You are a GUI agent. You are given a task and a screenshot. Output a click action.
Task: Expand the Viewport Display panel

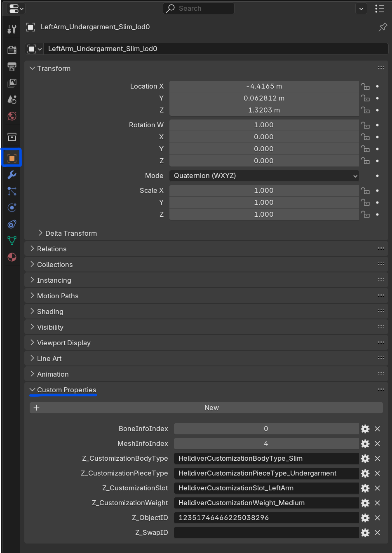63,343
